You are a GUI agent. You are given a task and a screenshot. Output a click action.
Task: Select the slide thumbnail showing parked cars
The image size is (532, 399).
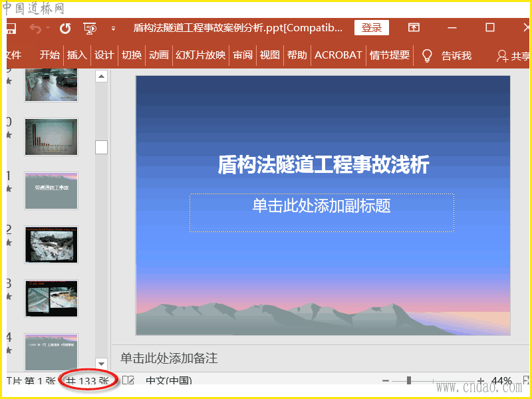tap(51, 85)
